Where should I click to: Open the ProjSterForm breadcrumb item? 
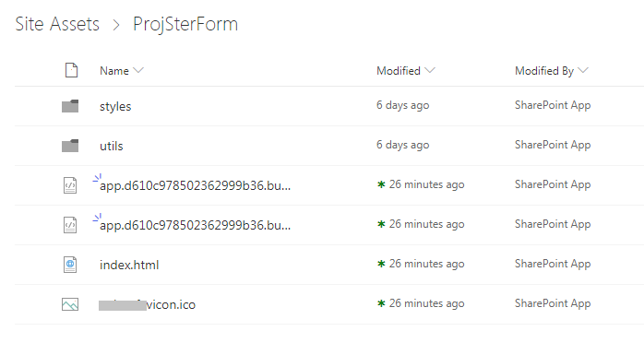coord(185,24)
